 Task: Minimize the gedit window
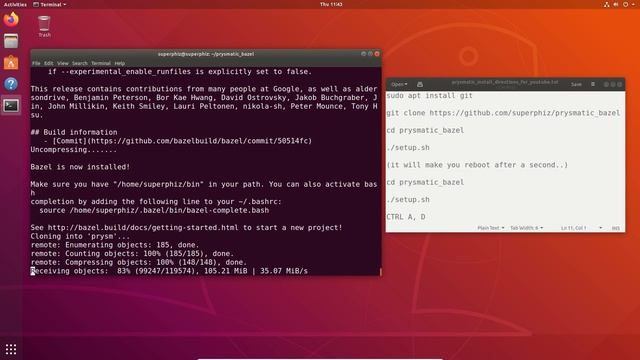coord(606,84)
